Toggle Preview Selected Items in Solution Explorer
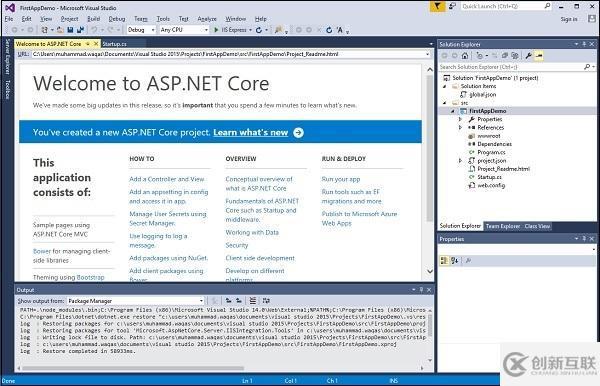Image resolution: width=600 pixels, height=386 pixels. [539, 56]
